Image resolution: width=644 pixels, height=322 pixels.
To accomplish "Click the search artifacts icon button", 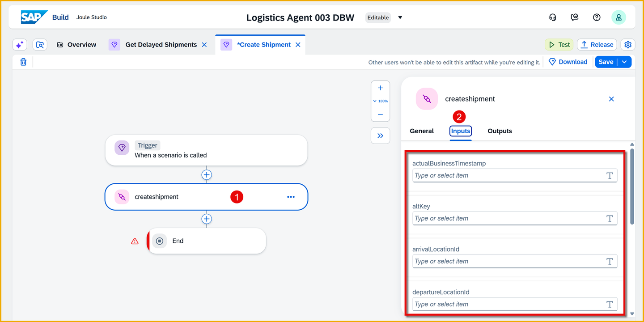I will tap(40, 45).
